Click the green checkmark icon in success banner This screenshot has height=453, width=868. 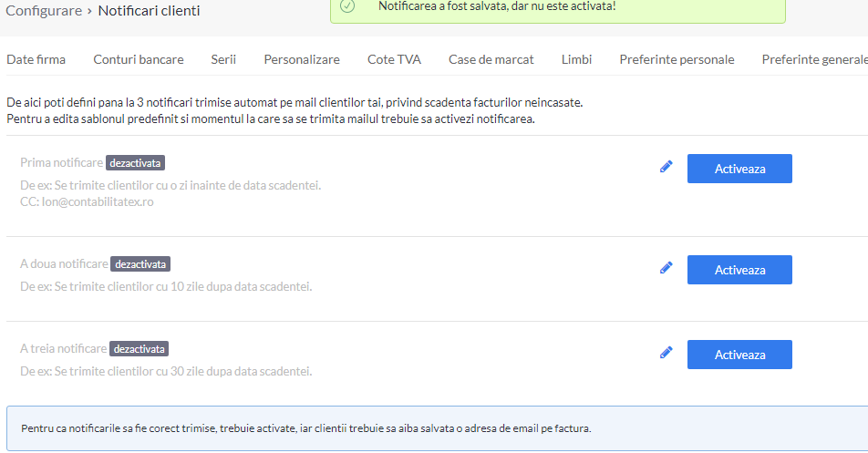click(x=347, y=6)
